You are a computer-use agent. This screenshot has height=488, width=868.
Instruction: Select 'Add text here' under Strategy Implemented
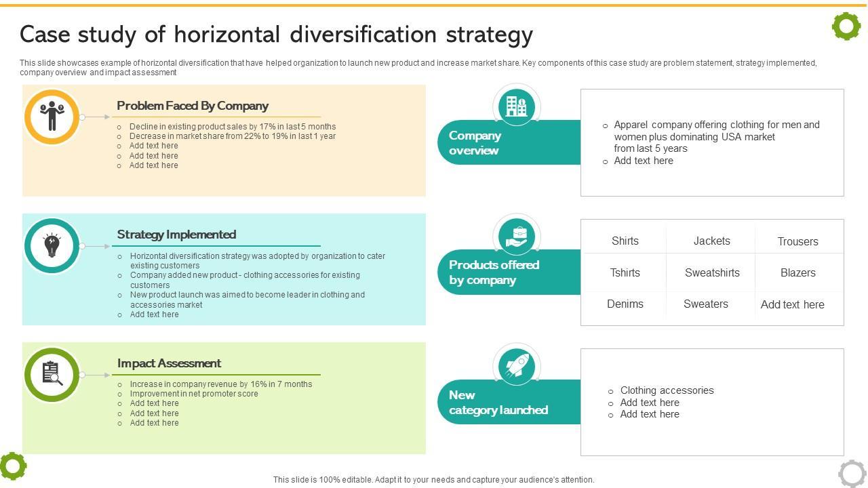coord(155,314)
